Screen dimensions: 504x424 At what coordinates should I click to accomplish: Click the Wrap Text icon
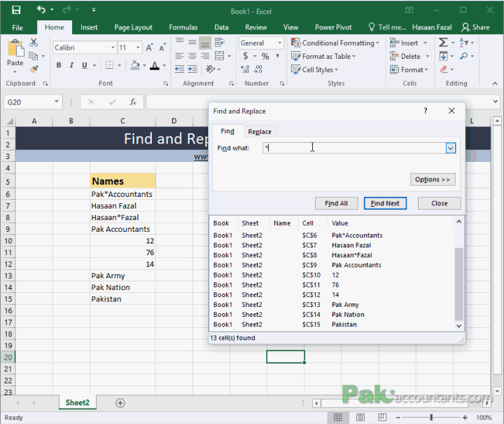(220, 42)
